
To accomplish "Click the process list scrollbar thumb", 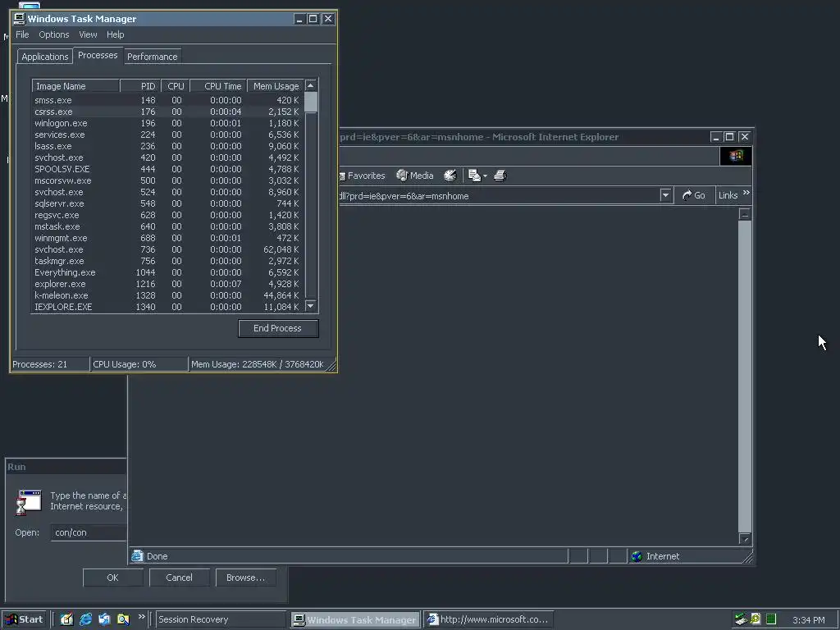I will pyautogui.click(x=311, y=102).
